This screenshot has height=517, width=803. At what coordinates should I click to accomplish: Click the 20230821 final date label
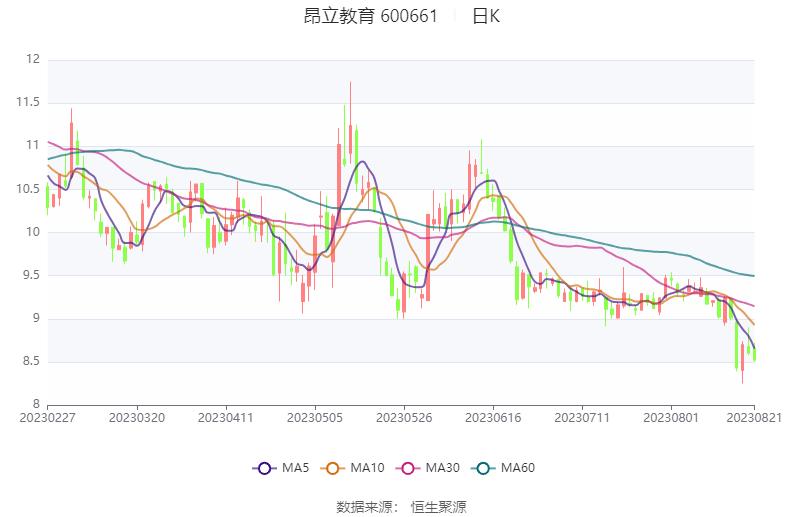(754, 416)
